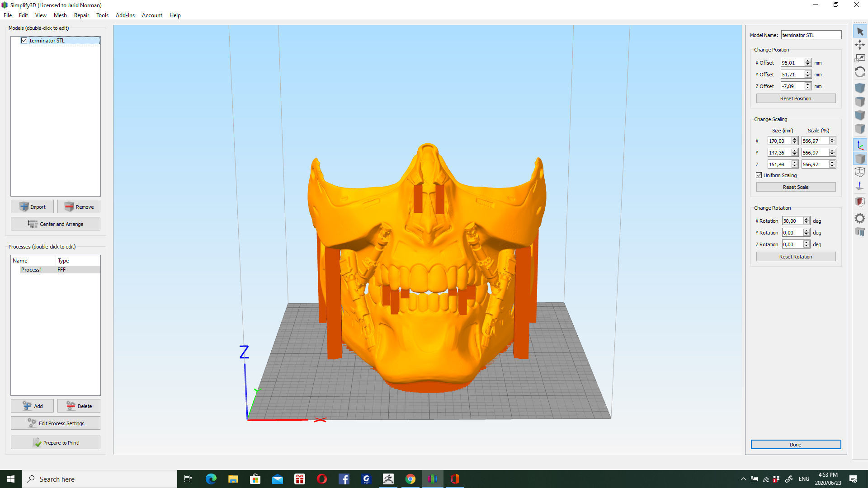Open machine control panel gear icon
Image resolution: width=868 pixels, height=488 pixels.
(860, 219)
